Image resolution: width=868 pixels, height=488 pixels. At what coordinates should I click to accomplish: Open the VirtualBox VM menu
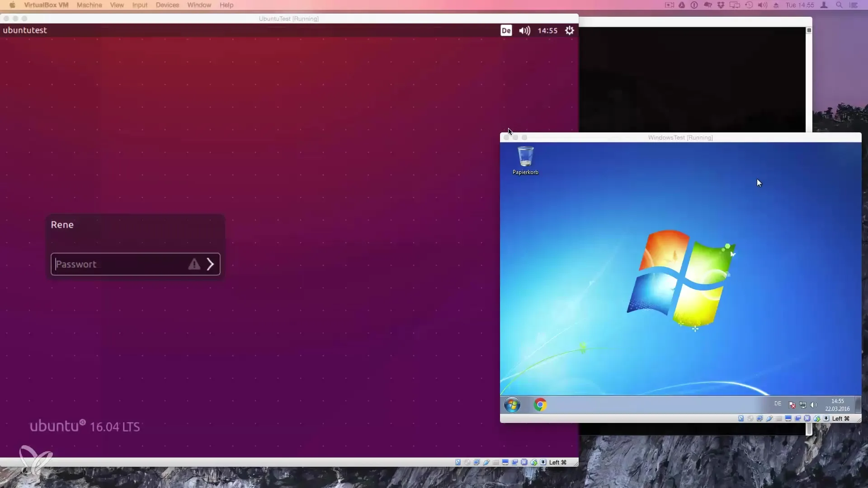point(46,5)
